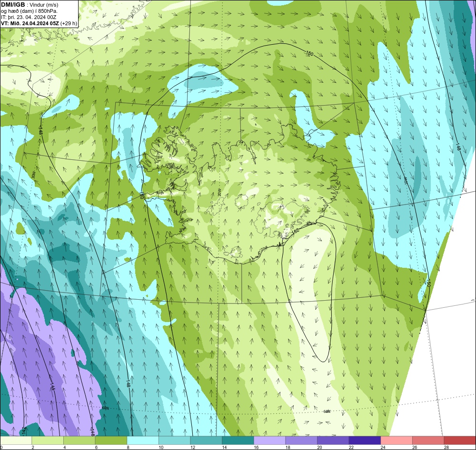Click the 20–22 m/s violet legend swatch
This screenshot has width=476, height=450.
coord(333,440)
